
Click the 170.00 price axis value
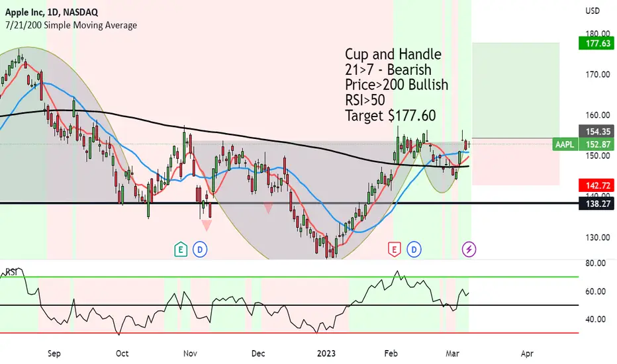pyautogui.click(x=598, y=74)
